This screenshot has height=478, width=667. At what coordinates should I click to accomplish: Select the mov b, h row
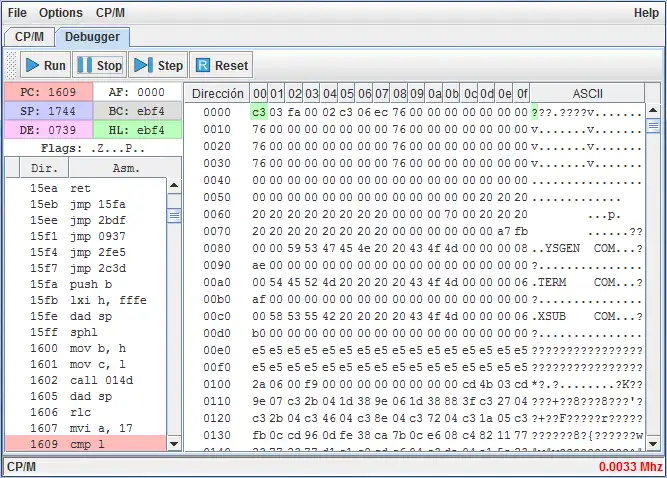click(x=86, y=348)
